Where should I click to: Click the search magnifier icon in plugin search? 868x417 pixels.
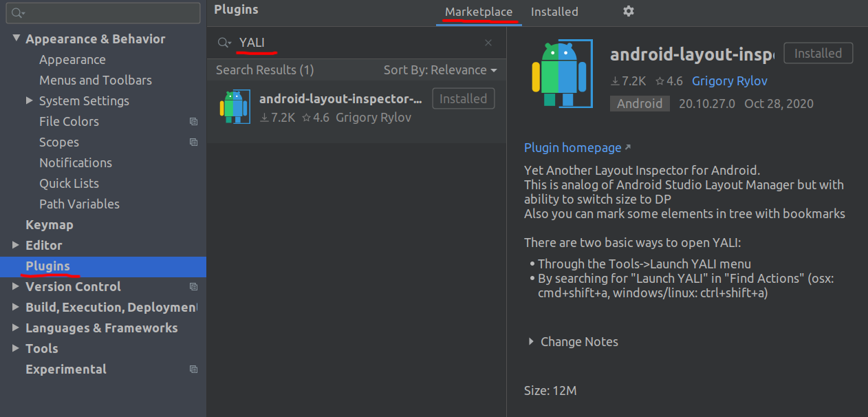(224, 43)
